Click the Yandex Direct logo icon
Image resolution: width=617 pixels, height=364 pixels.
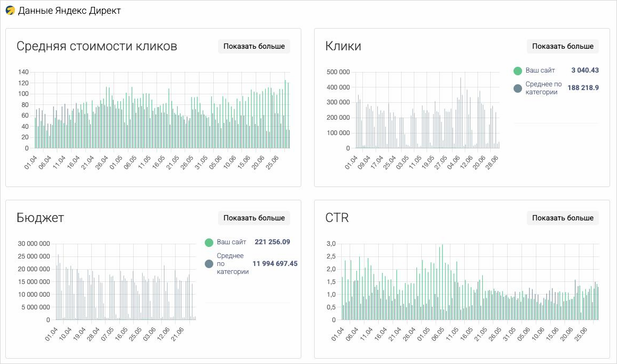click(x=10, y=11)
